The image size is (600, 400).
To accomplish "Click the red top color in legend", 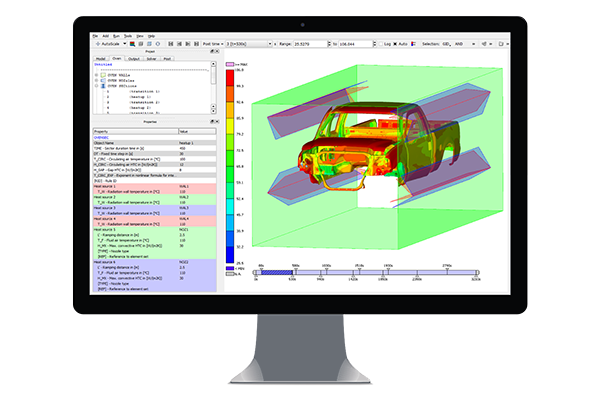I will click(230, 76).
